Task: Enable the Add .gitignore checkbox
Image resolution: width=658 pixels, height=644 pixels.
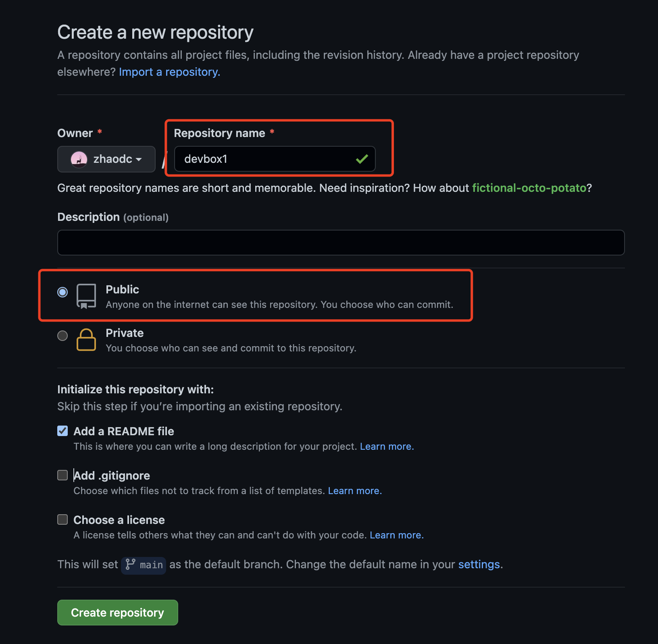Action: 62,475
